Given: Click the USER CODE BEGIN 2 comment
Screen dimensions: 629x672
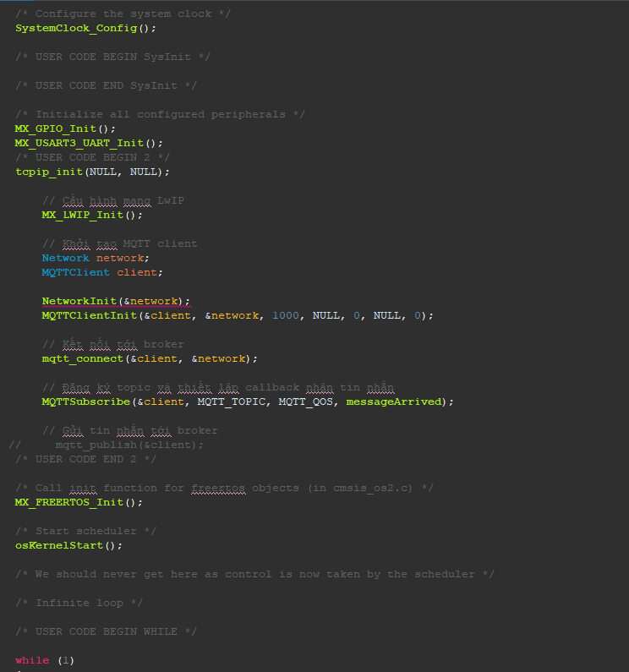Looking at the screenshot, I should (93, 157).
